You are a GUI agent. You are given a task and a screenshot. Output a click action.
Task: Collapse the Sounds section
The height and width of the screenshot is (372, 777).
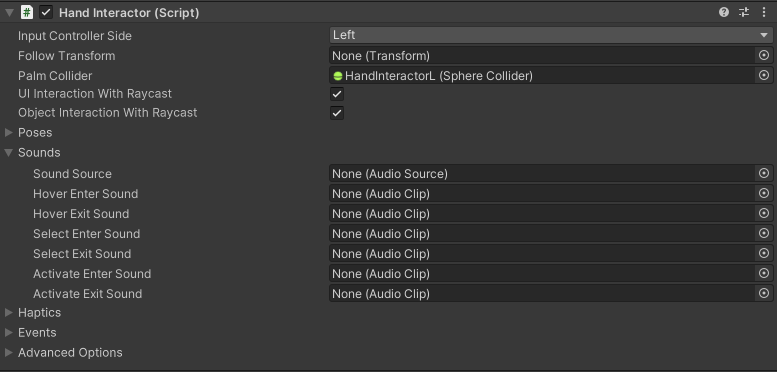(x=9, y=153)
